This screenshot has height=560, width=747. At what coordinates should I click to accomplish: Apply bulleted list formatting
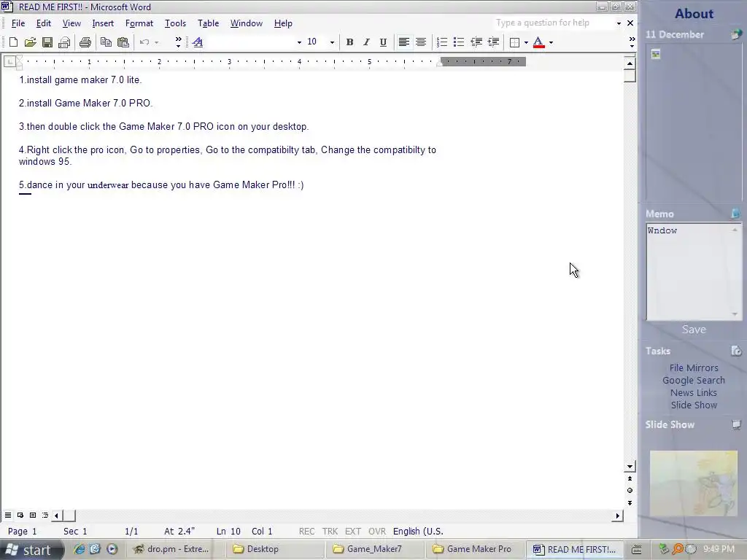[458, 42]
